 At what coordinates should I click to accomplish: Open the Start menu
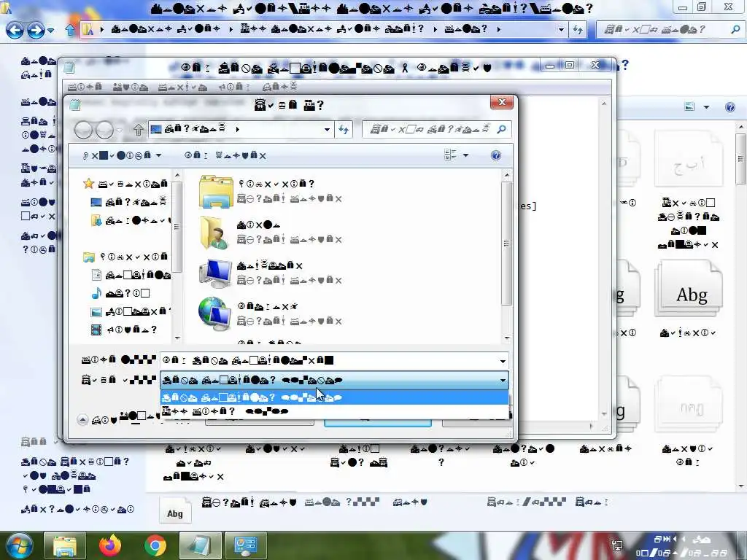click(x=18, y=545)
